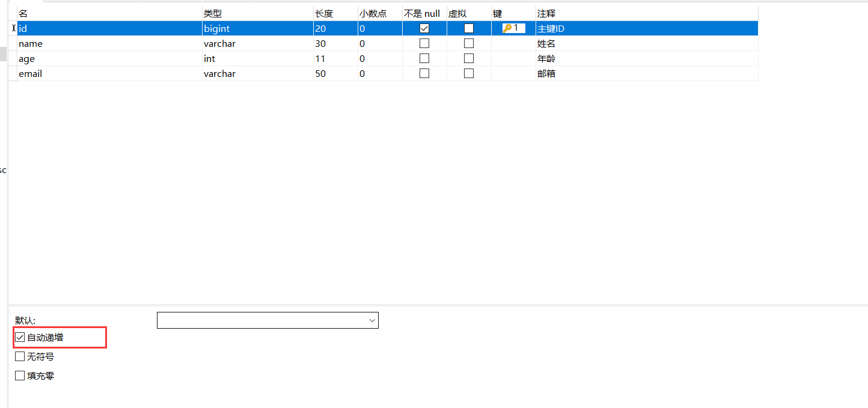Click the 类型 column header
Viewport: 868px width, 408px height.
(257, 13)
